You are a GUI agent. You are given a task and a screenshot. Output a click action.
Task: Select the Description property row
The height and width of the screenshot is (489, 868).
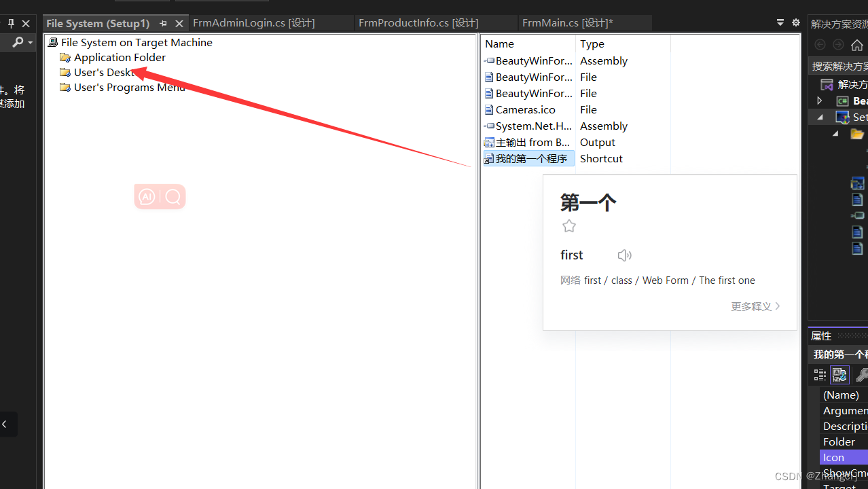(x=844, y=426)
